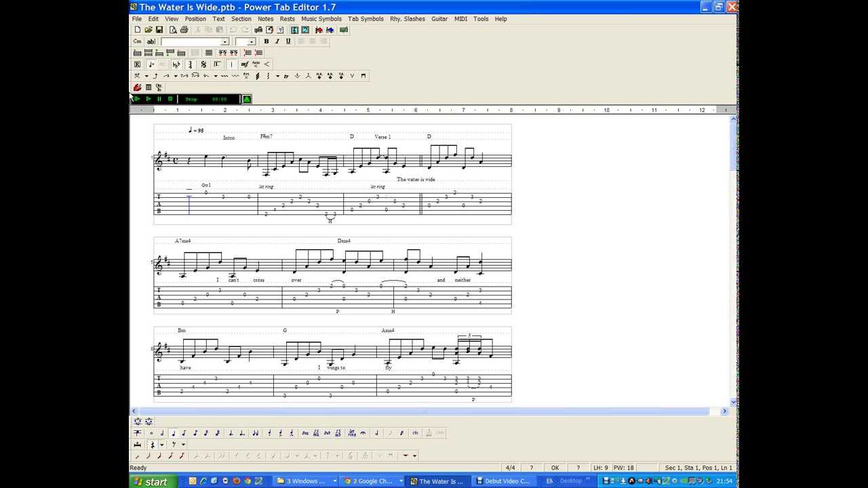Open the font size combo box
The width and height of the screenshot is (868, 488).
coord(245,41)
